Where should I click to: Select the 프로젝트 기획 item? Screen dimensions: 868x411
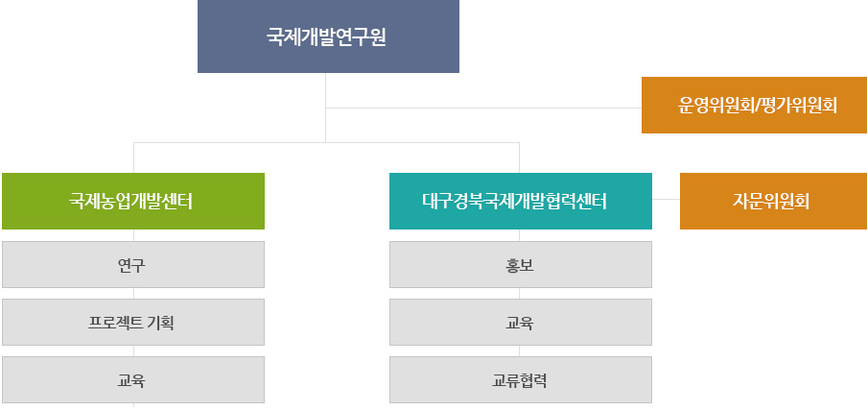pyautogui.click(x=133, y=323)
